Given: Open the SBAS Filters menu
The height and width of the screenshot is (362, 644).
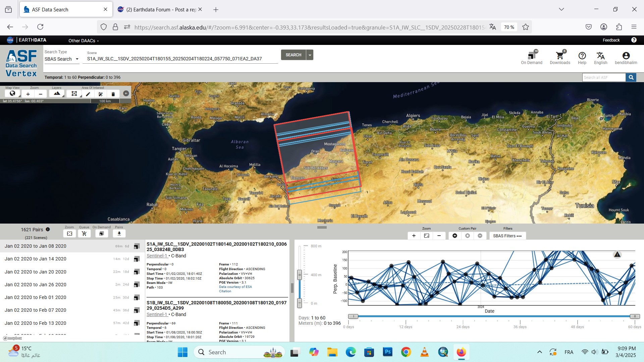Looking at the screenshot, I should [507, 236].
